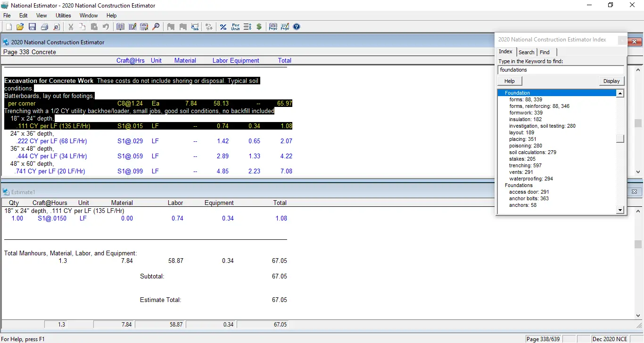644x343 pixels.
Task: Click inside the Keyword search field
Action: click(x=561, y=69)
